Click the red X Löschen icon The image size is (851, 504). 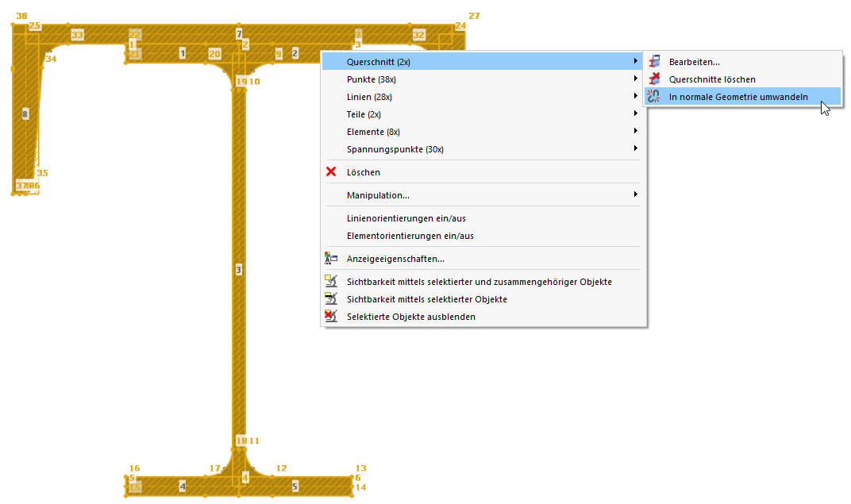click(331, 172)
